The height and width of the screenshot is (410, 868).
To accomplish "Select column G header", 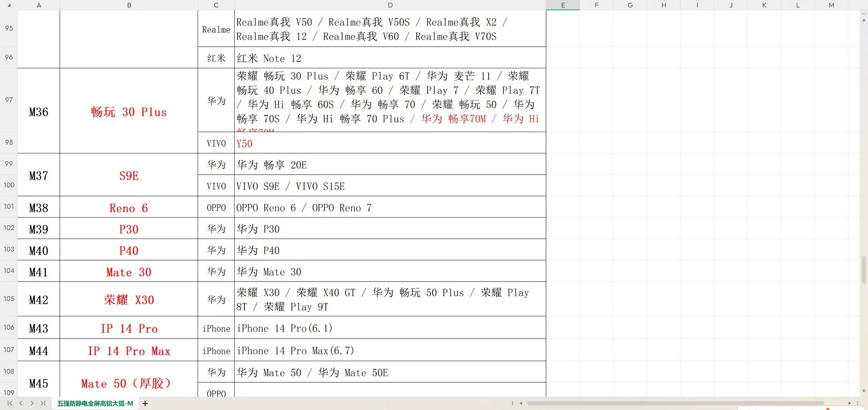I will pos(630,5).
